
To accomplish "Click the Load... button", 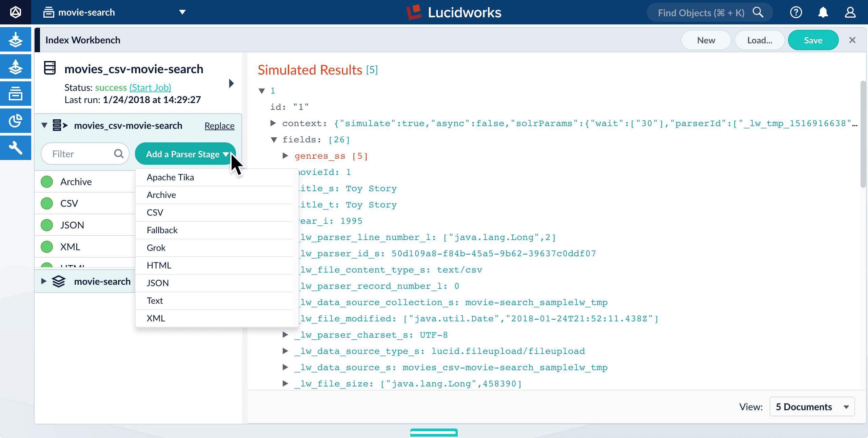I will [759, 40].
